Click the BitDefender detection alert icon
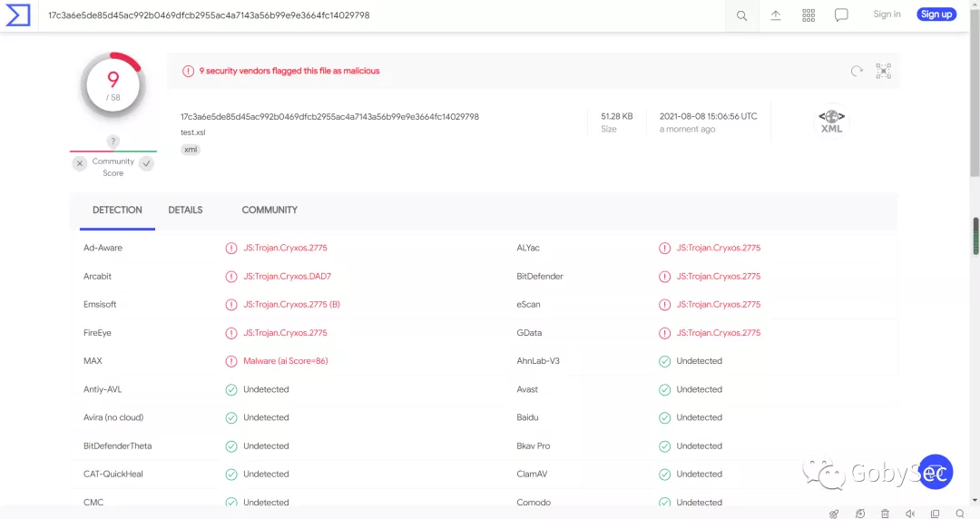 [664, 277]
